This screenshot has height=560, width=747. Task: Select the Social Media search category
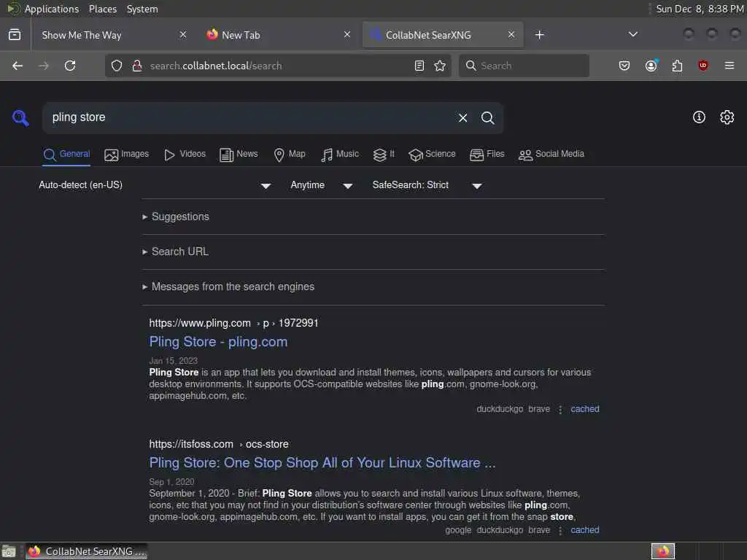pos(551,155)
